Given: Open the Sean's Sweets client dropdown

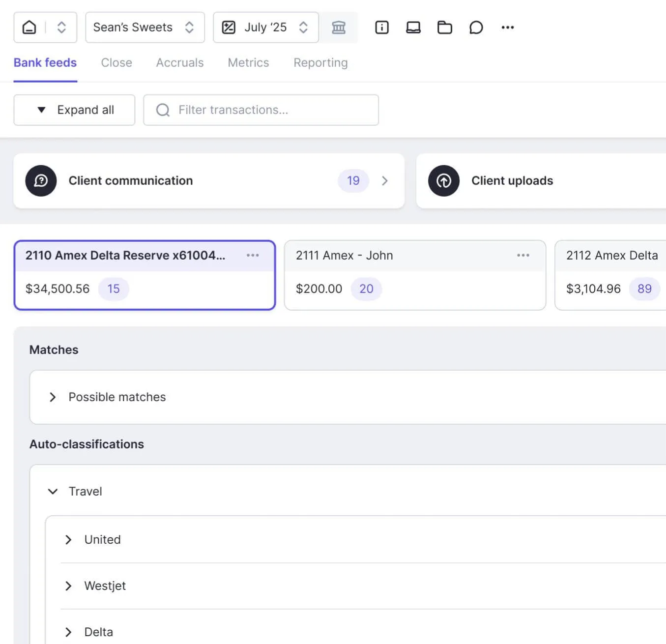Looking at the screenshot, I should (145, 27).
